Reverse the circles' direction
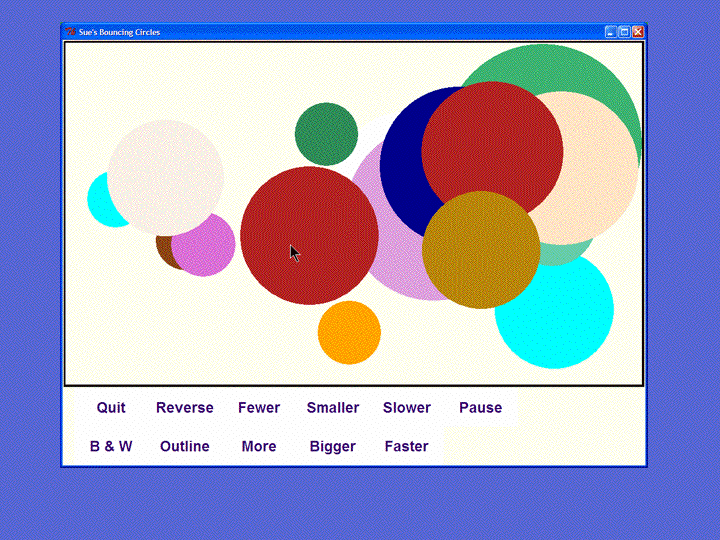 point(185,408)
